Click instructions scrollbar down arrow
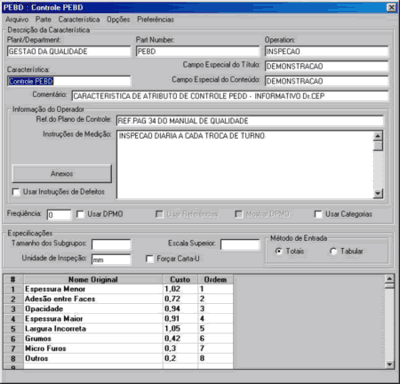This screenshot has width=400, height=384. 378,194
